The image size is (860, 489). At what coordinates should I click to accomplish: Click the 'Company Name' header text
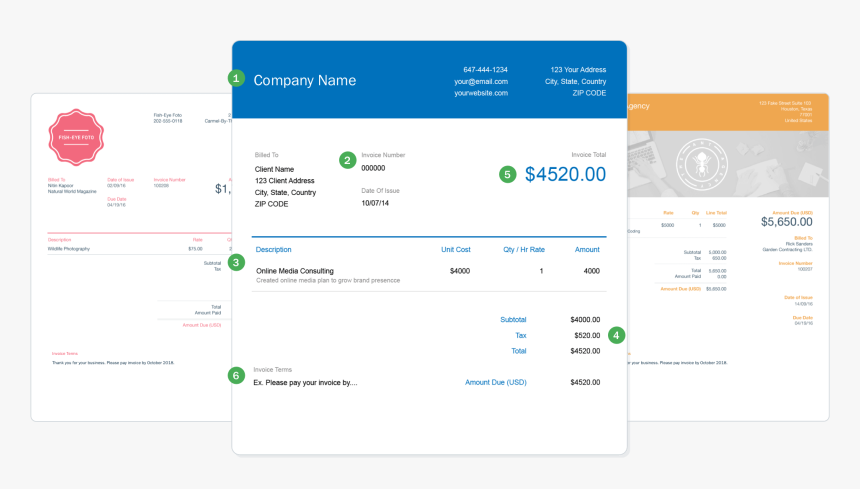coord(304,81)
